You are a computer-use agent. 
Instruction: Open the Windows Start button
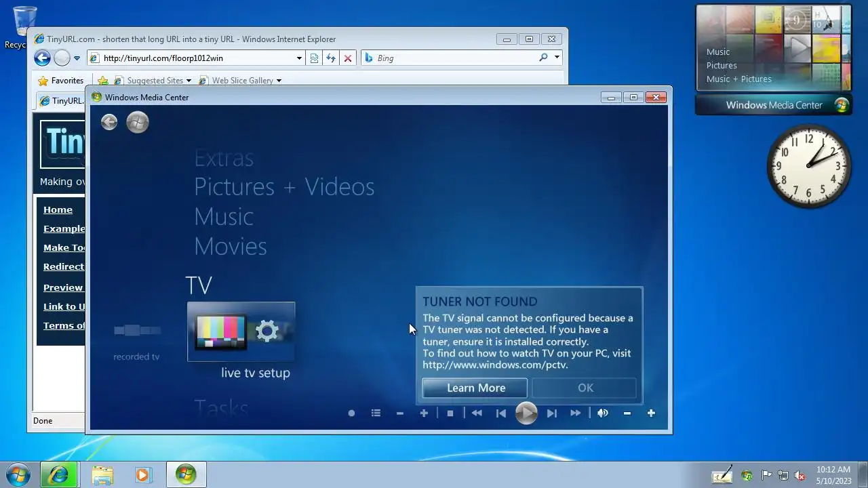[x=18, y=474]
